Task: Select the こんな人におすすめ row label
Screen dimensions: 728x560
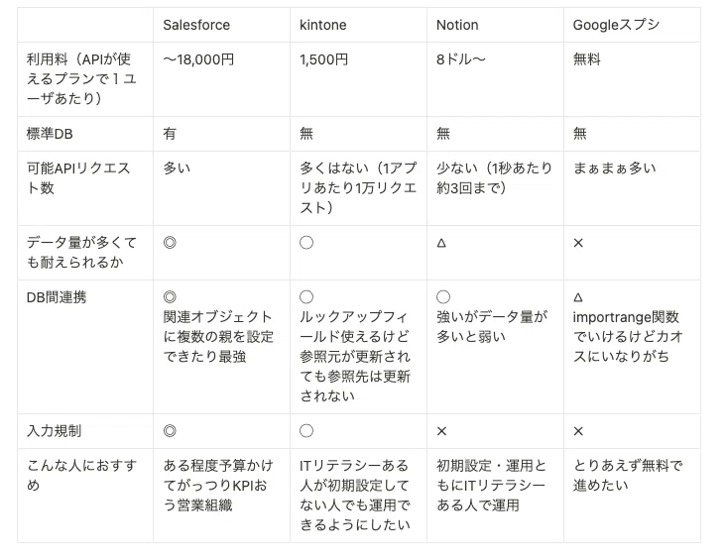Action: (81, 475)
